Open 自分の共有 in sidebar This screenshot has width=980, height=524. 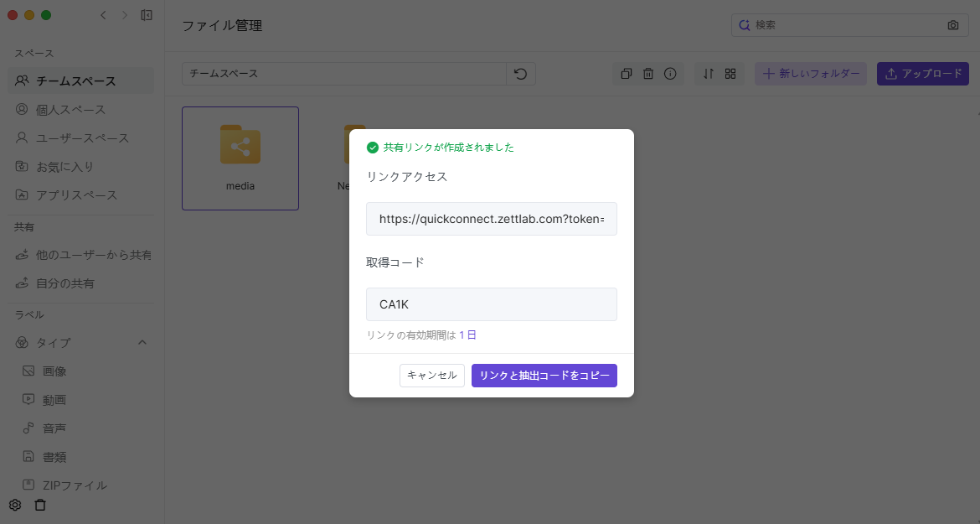point(64,283)
